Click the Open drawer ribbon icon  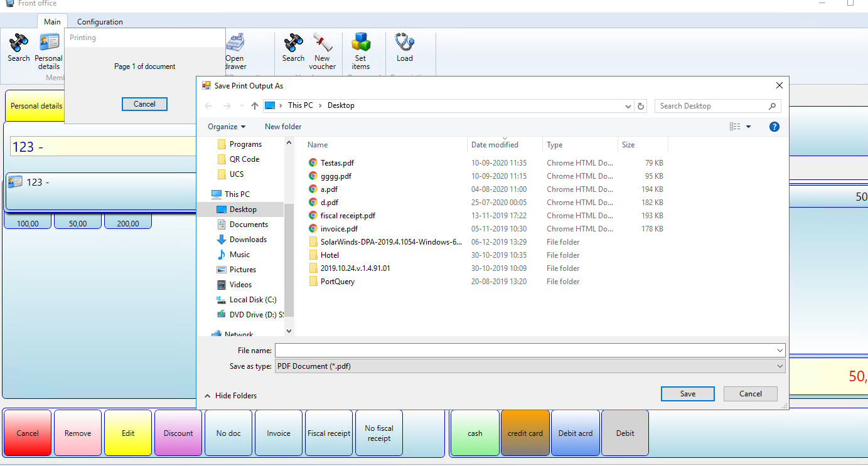235,51
